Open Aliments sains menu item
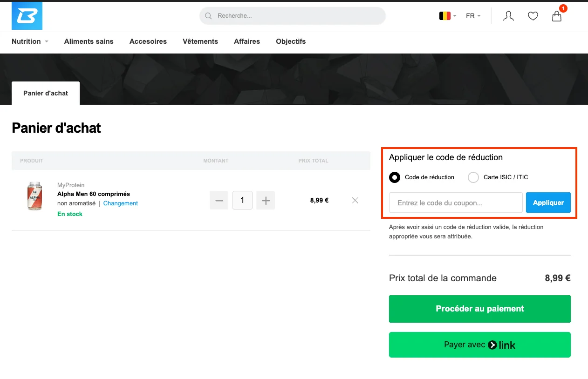This screenshot has height=379, width=588. (89, 41)
